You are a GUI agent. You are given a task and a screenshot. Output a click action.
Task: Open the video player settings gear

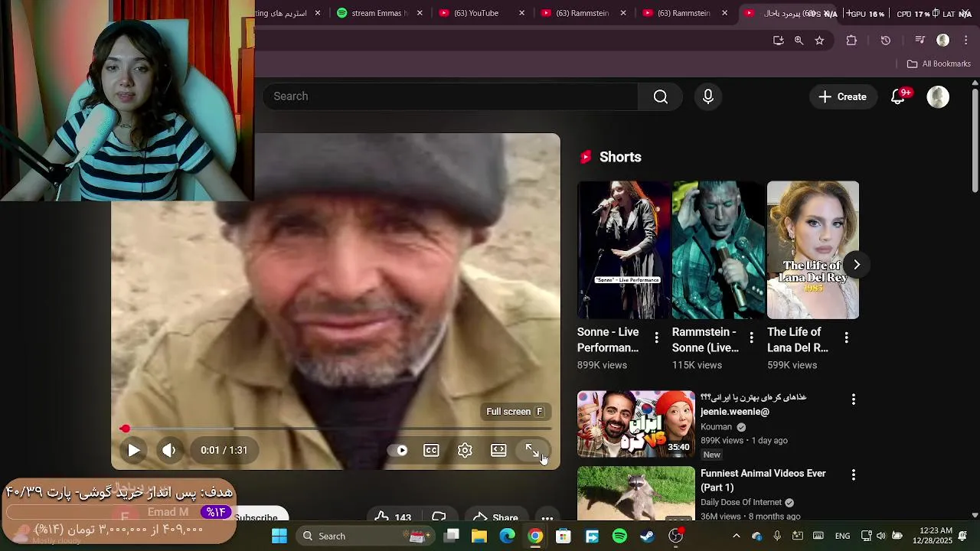(465, 450)
